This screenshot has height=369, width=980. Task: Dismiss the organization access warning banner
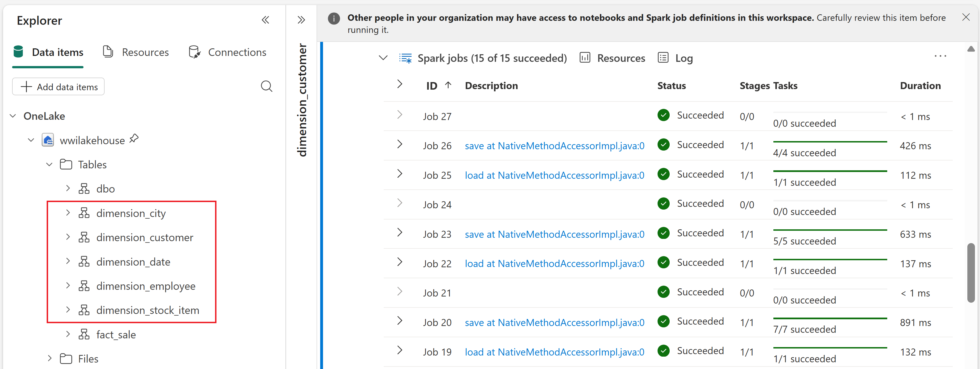click(x=966, y=17)
